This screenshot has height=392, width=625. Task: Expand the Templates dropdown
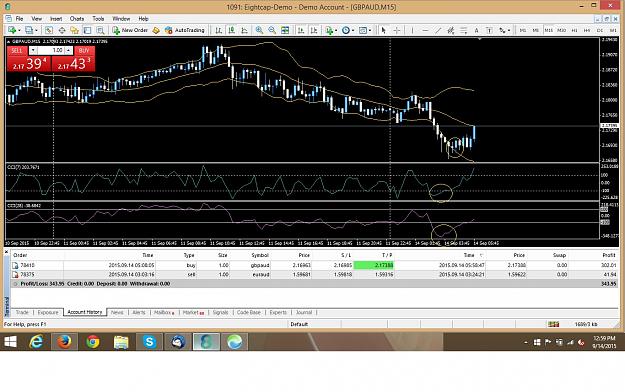click(370, 31)
